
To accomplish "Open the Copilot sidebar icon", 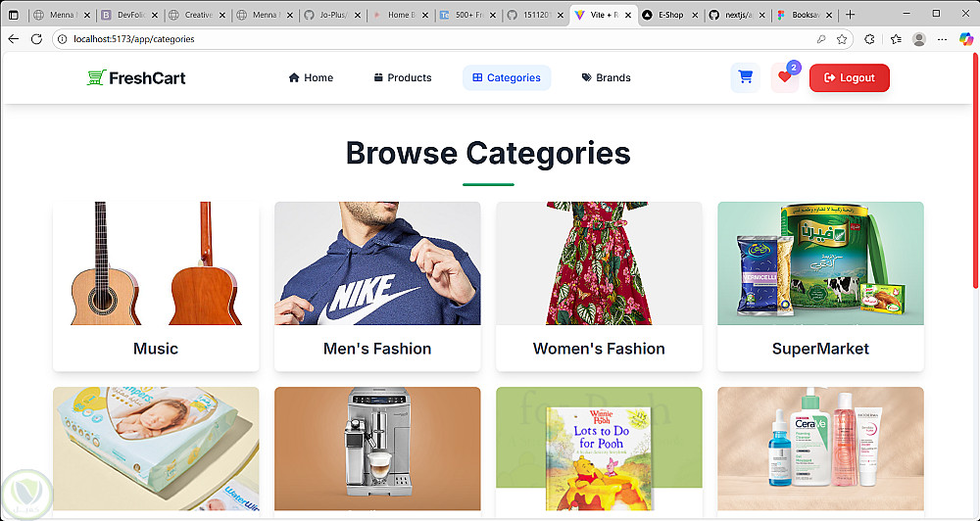I will click(x=967, y=39).
